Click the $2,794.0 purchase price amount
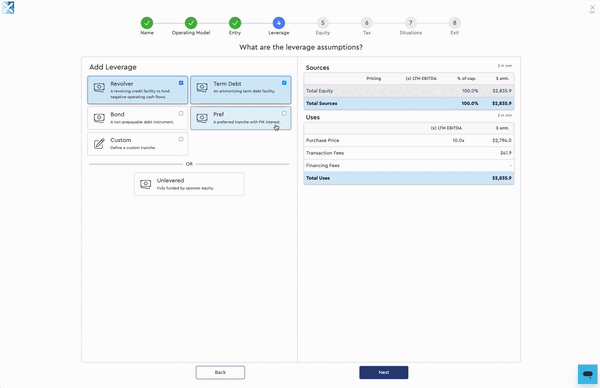This screenshot has height=388, width=600. (502, 140)
